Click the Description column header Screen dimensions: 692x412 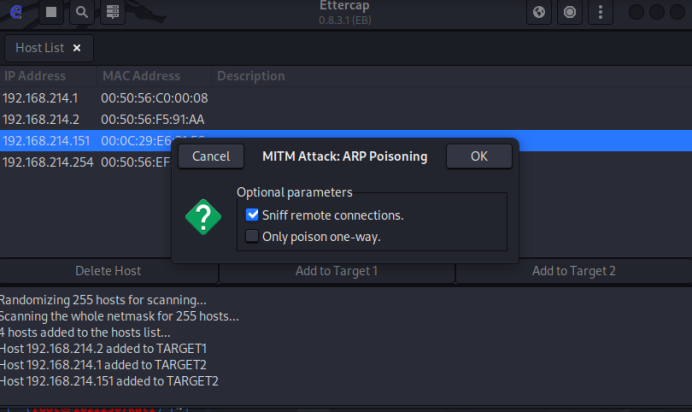tap(451, 76)
